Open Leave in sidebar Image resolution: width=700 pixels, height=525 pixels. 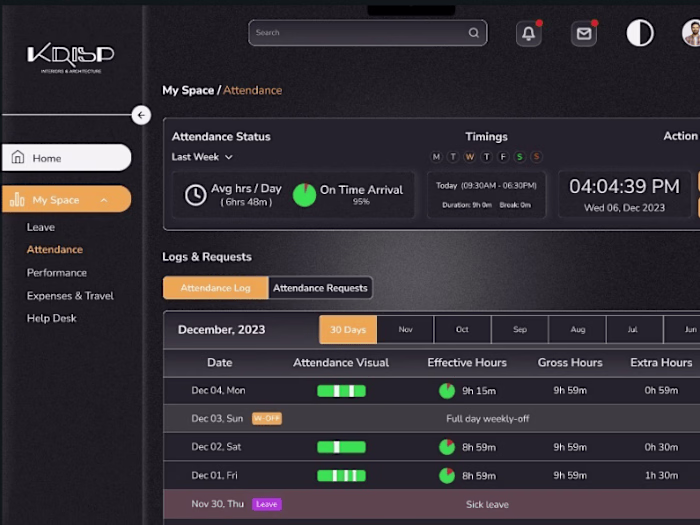click(41, 227)
